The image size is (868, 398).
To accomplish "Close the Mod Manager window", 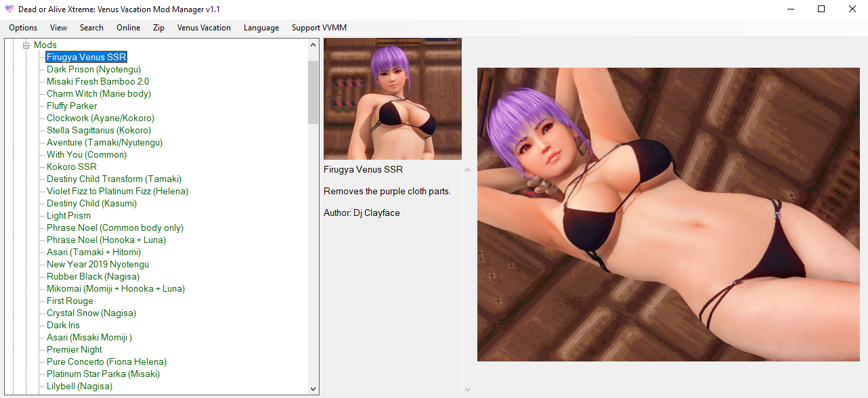I will point(852,9).
